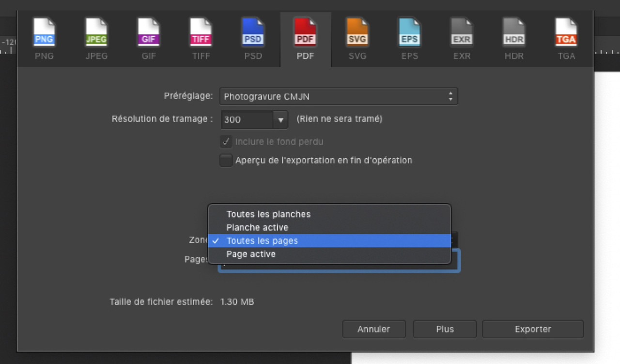620x364 pixels.
Task: Choose the EPS export icon
Action: point(409,32)
